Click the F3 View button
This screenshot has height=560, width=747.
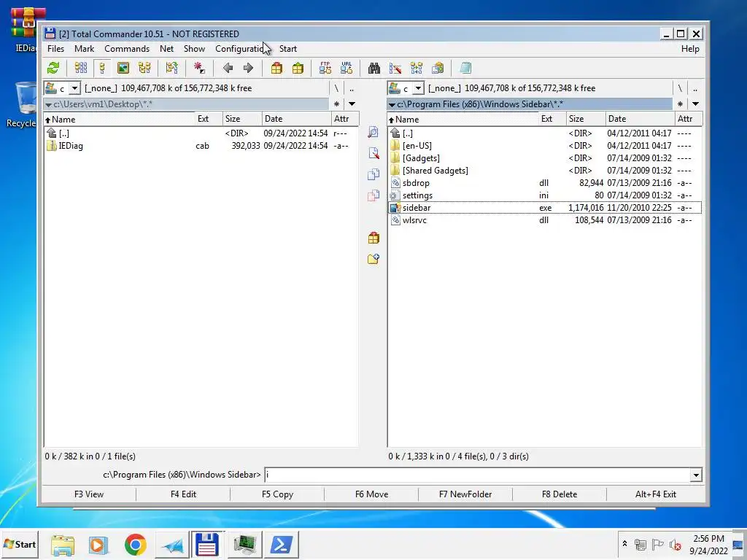pos(89,494)
